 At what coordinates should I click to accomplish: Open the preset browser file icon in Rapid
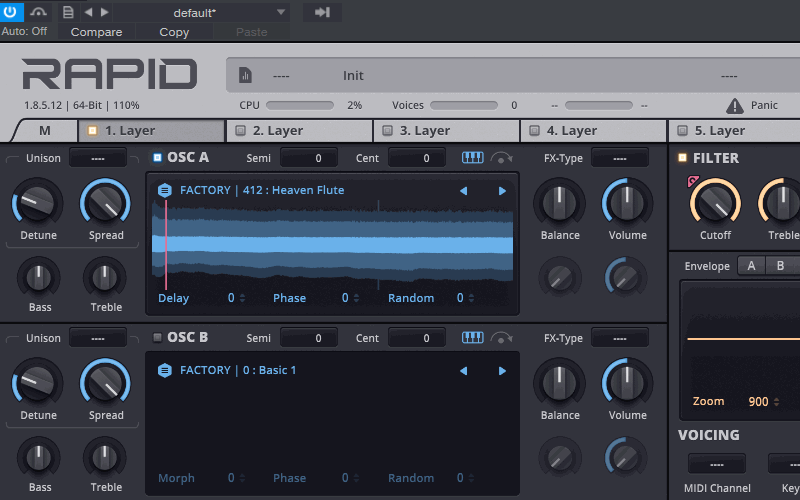click(x=245, y=76)
